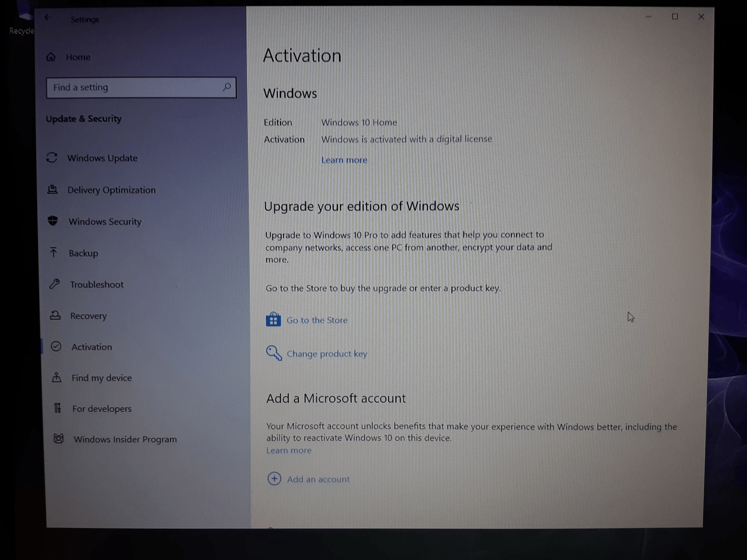Click the Backup arrow icon
Viewport: 747px width, 560px height.
coord(54,252)
